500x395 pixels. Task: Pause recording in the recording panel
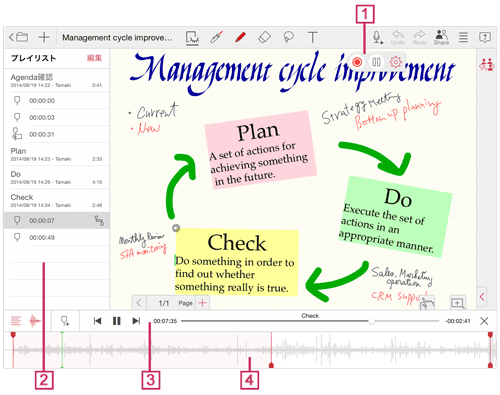pos(376,62)
